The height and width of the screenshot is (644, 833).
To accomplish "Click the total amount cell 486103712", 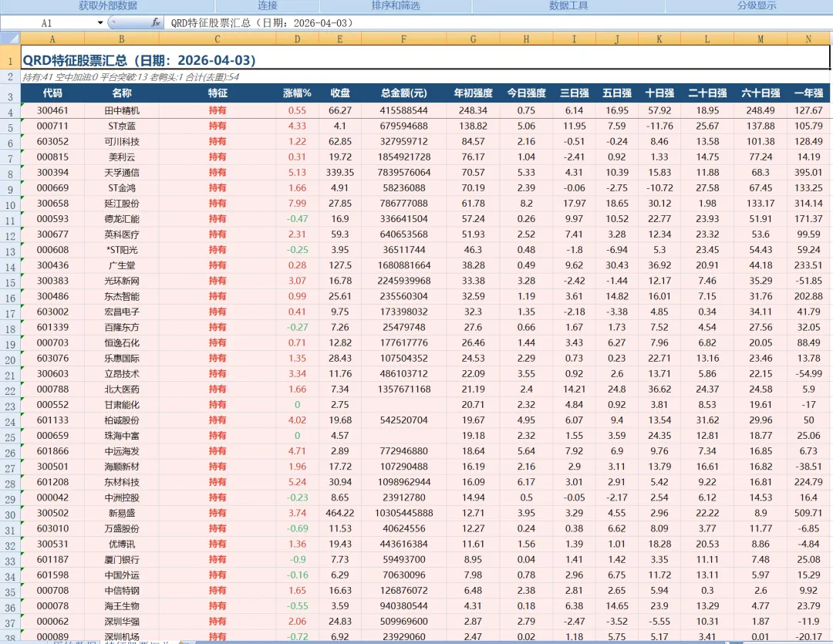I will click(403, 373).
